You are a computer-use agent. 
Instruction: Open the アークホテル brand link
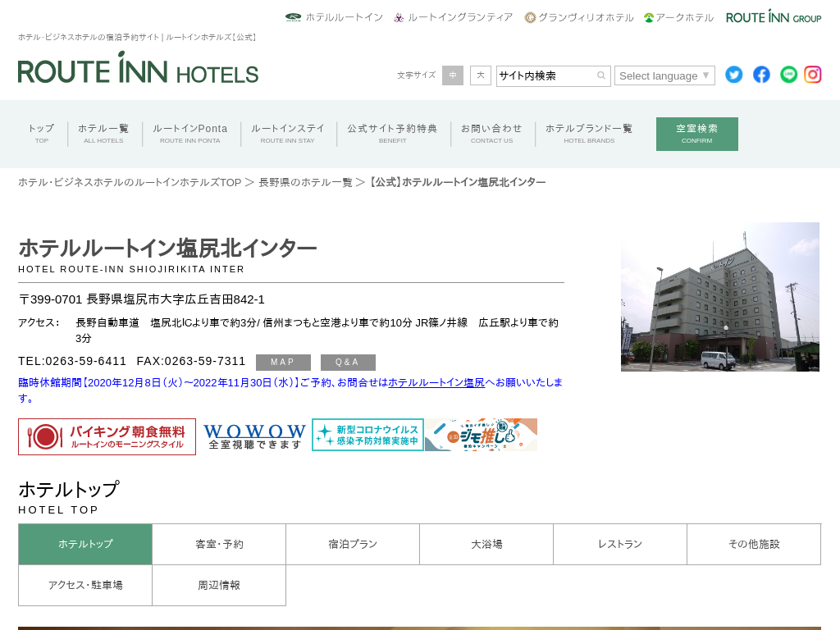(x=678, y=18)
